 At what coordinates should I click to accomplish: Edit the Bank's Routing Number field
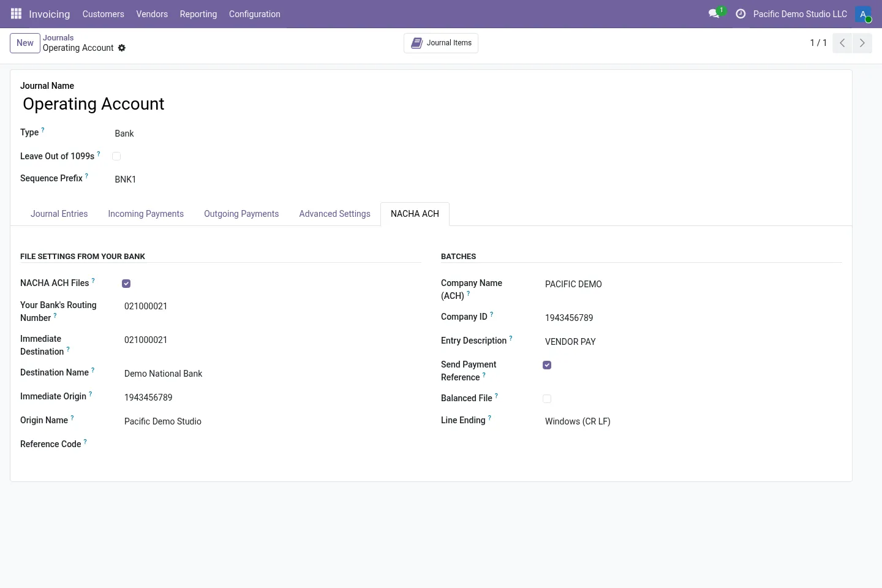(x=273, y=306)
